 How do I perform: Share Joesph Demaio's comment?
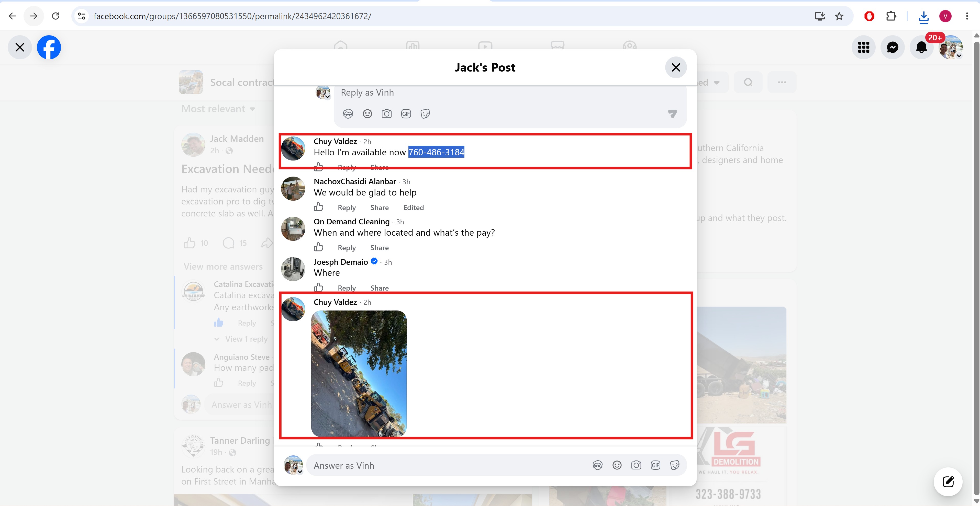point(379,288)
